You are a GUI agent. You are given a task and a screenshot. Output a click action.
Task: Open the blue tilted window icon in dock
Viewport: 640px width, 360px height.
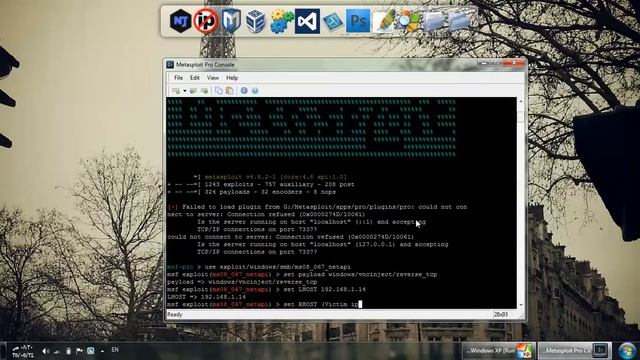tap(333, 22)
